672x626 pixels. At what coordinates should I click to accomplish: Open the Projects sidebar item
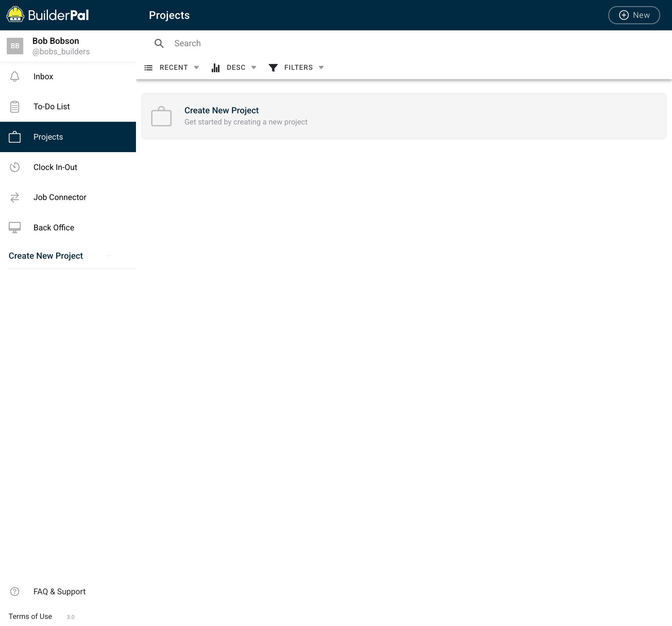click(48, 137)
